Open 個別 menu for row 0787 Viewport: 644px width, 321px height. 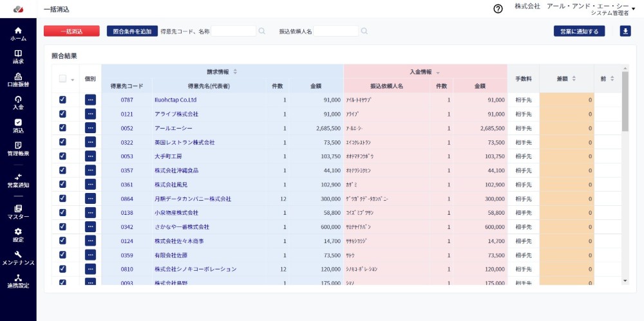[x=90, y=100]
